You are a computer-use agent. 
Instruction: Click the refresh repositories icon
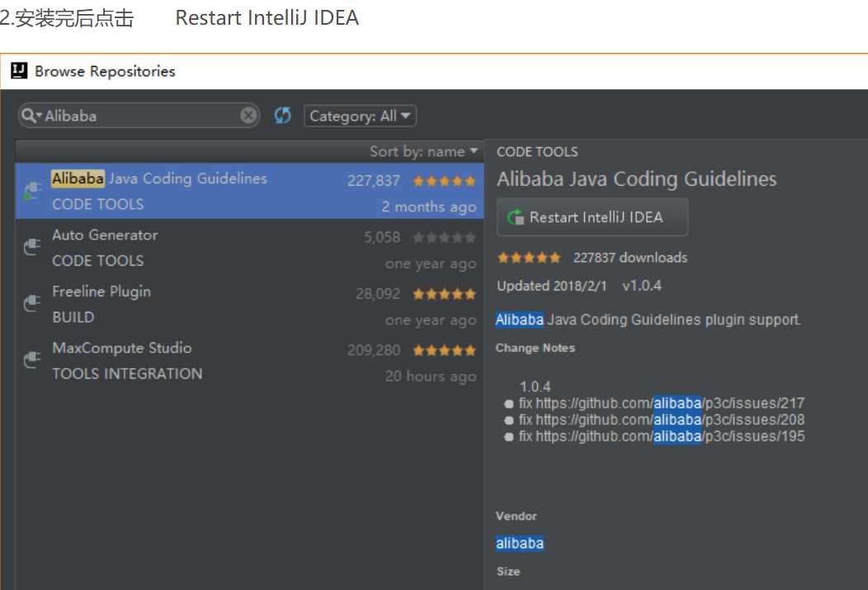282,116
